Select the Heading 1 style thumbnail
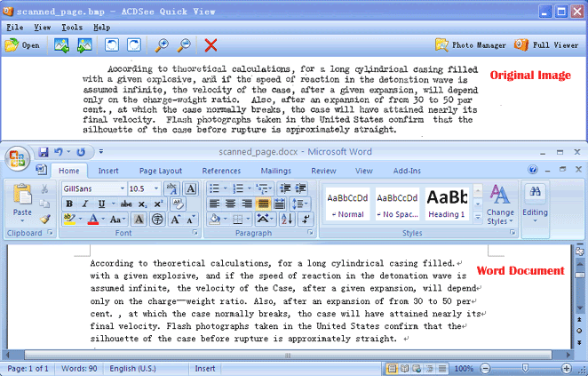 [447, 204]
